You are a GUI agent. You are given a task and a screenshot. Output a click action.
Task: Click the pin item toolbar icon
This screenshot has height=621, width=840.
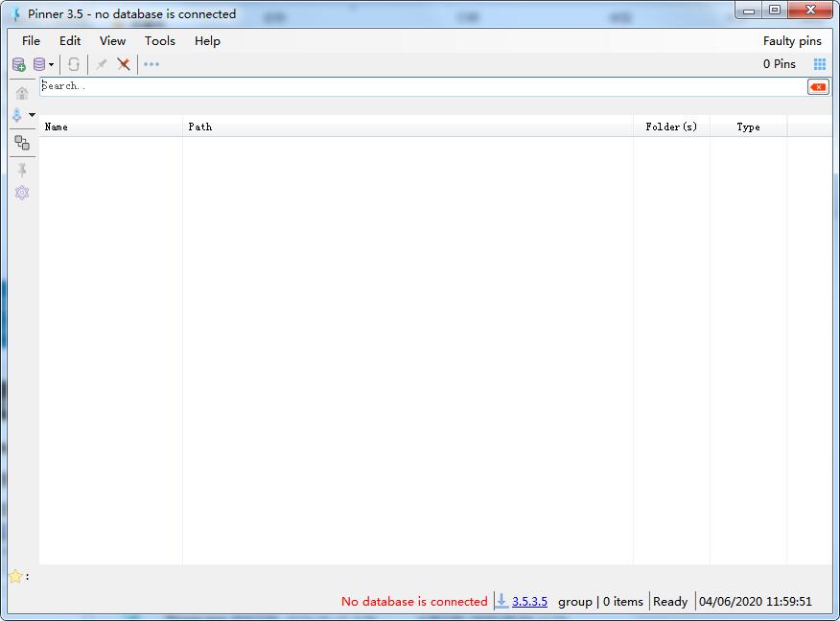(102, 65)
